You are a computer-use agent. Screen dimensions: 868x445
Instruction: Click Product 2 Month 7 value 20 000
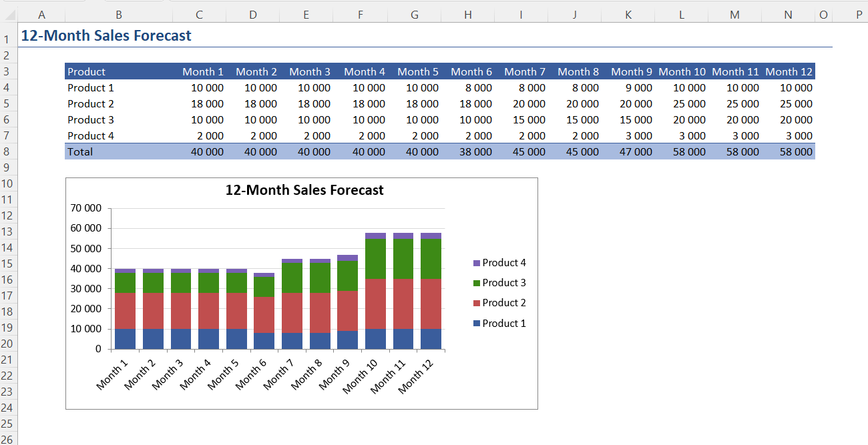(521, 103)
